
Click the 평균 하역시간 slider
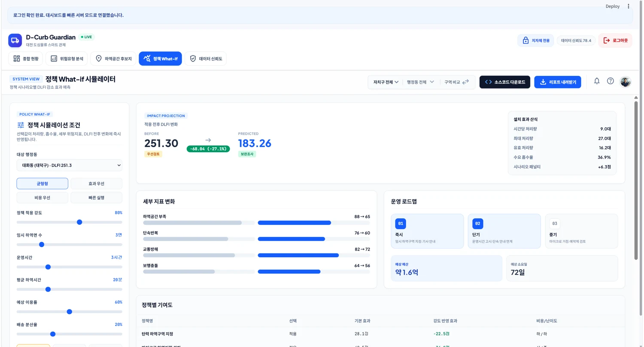pyautogui.click(x=70, y=290)
